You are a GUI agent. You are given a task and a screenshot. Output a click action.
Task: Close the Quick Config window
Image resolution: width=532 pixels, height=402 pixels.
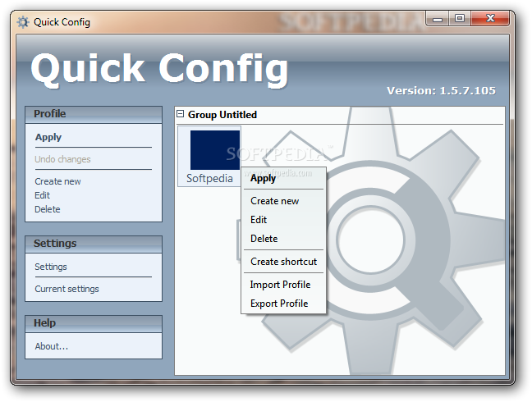[490, 18]
